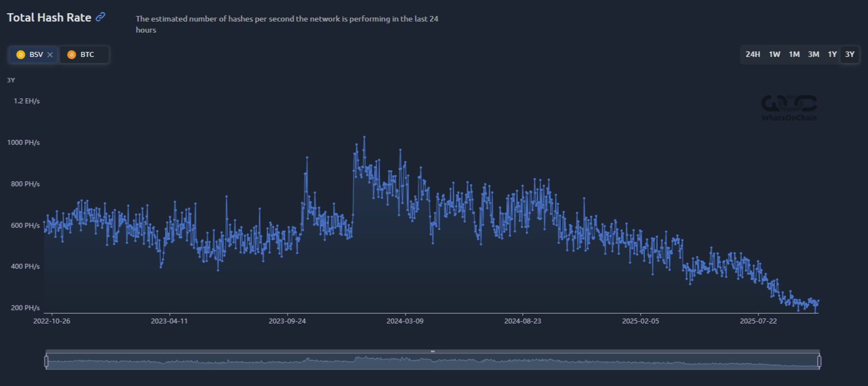
Task: Click the 2023-04-11 axis date label
Action: coord(169,321)
